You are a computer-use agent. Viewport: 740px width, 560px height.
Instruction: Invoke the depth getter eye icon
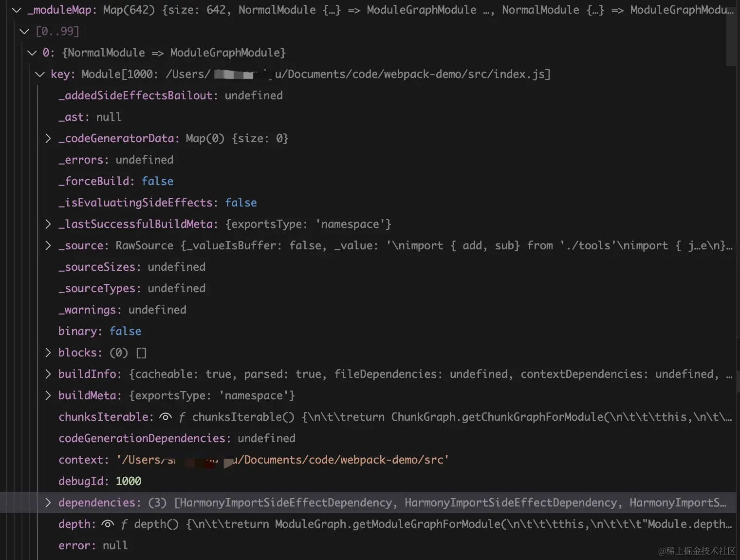108,524
